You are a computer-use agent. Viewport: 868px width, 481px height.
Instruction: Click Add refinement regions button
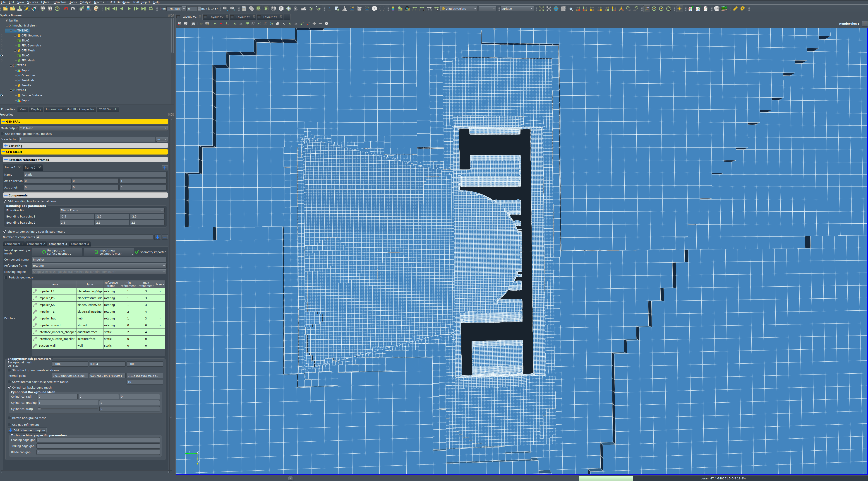pyautogui.click(x=27, y=430)
